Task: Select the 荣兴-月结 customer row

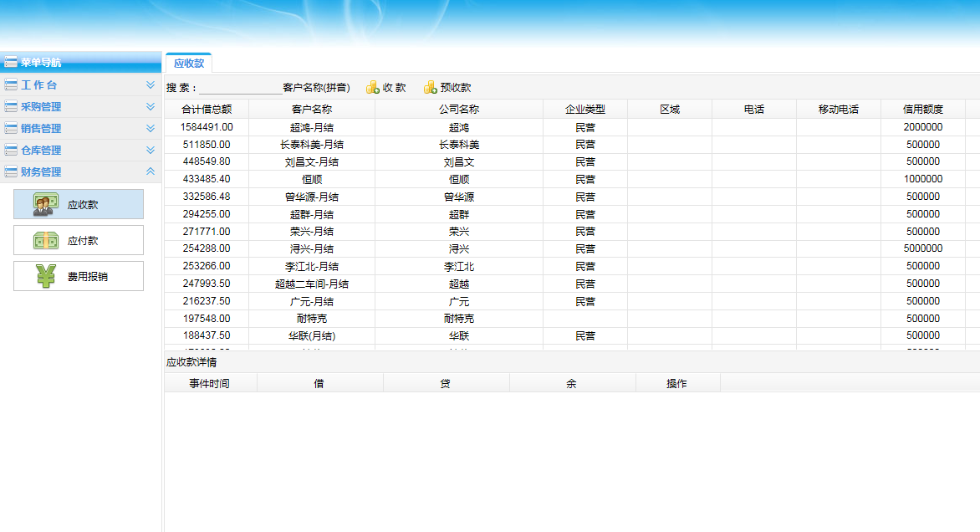Action: [x=572, y=232]
